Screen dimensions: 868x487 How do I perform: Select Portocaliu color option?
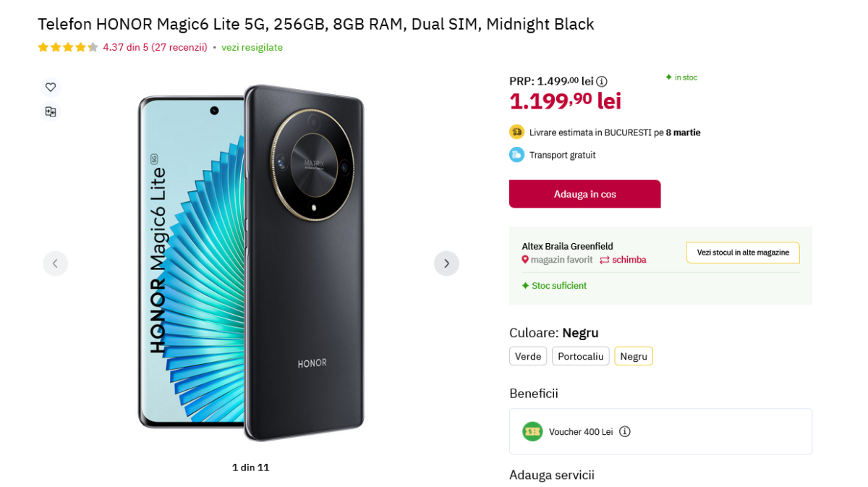(580, 356)
